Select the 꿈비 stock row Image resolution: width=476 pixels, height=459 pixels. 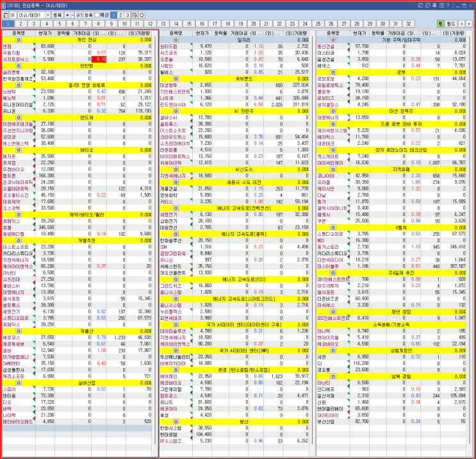tap(77, 350)
